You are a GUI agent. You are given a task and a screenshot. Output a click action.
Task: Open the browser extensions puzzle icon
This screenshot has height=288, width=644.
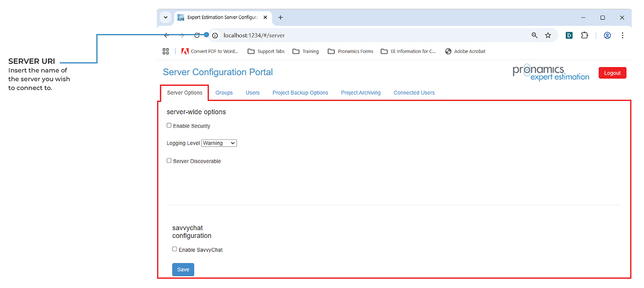click(584, 35)
